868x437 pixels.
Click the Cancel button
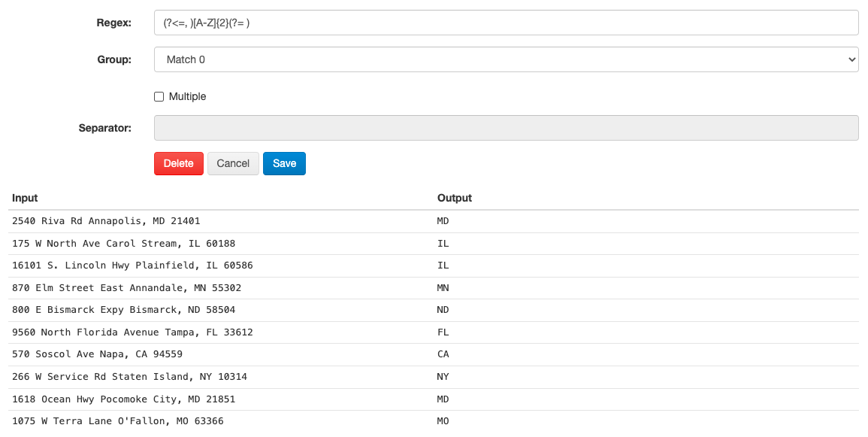tap(233, 163)
